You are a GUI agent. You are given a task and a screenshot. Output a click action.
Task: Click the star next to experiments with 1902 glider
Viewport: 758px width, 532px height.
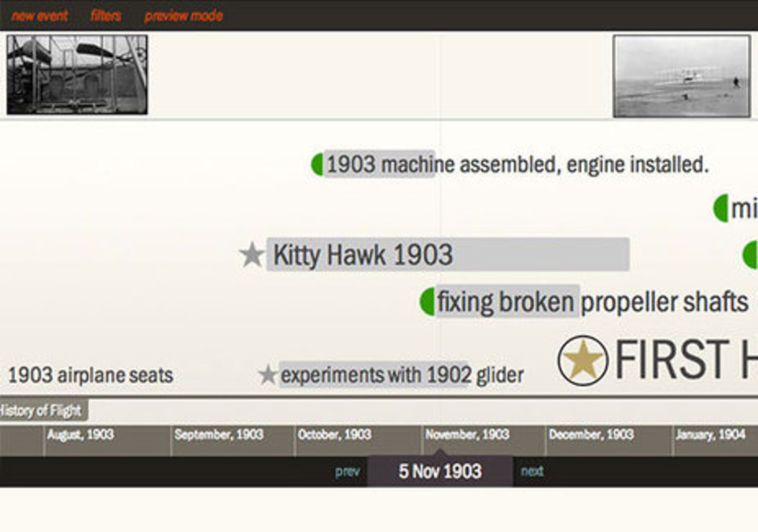pos(268,375)
